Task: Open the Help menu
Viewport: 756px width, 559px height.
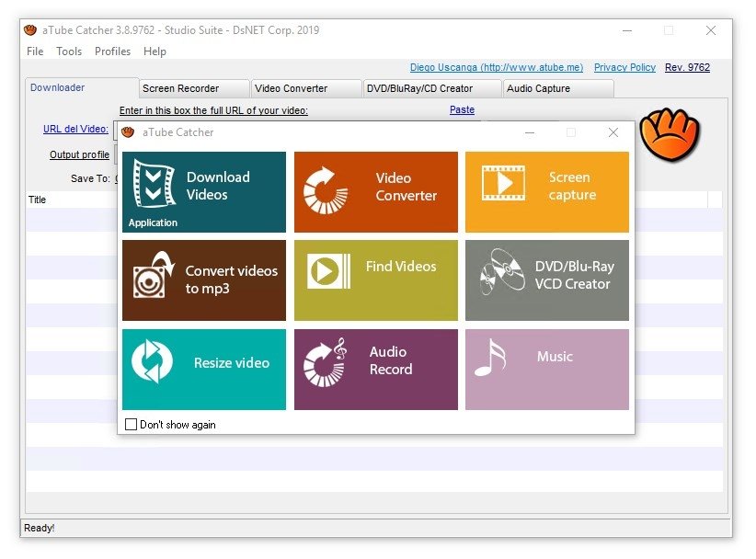Action: click(x=155, y=51)
